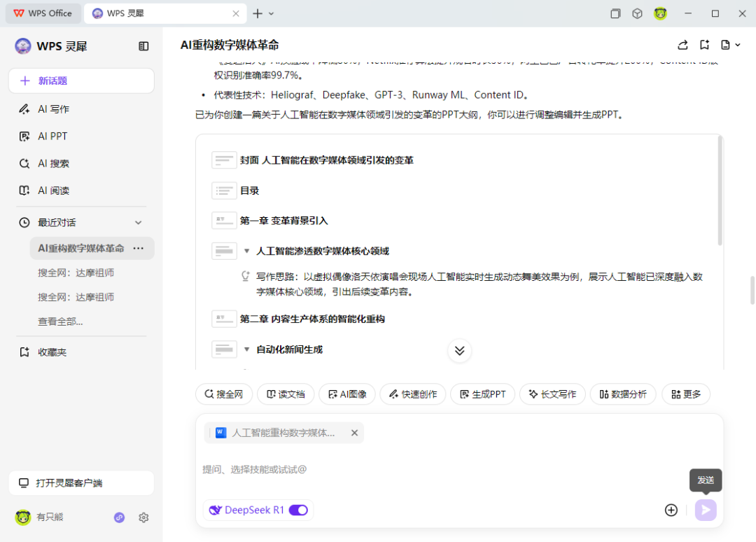Select the 第一章 变革背景引入 row
The image size is (756, 542).
point(284,221)
